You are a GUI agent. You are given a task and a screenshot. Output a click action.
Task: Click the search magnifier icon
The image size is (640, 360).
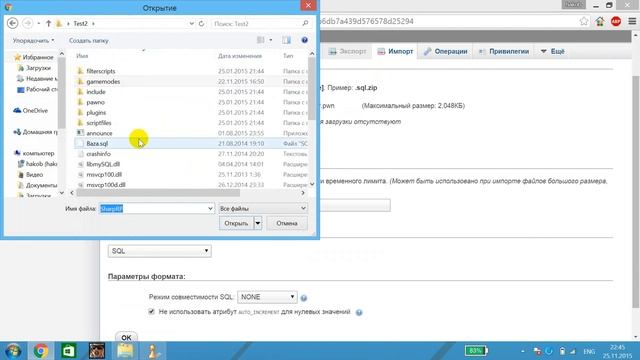(305, 24)
